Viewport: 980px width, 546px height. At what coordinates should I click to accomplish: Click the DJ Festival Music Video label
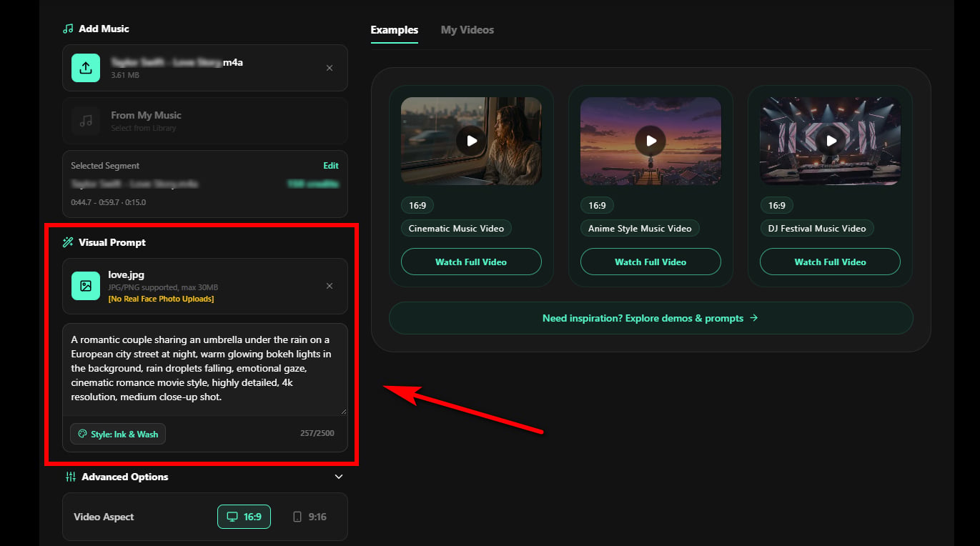(x=817, y=229)
